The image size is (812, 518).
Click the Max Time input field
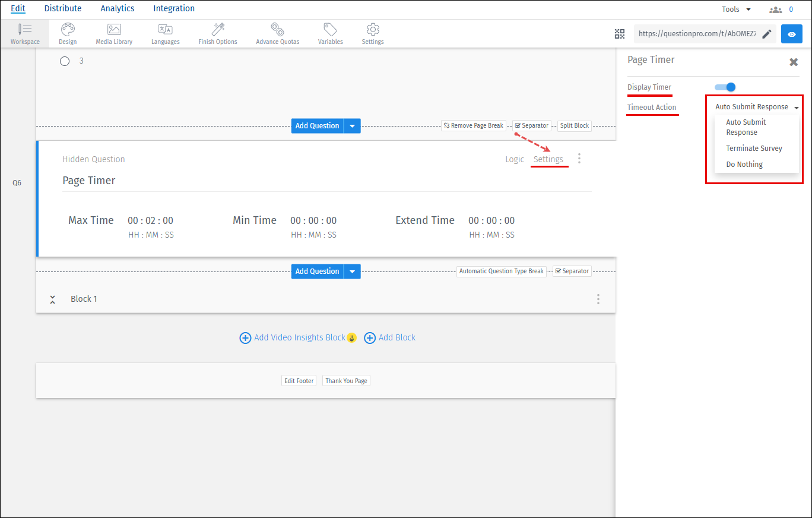(151, 220)
